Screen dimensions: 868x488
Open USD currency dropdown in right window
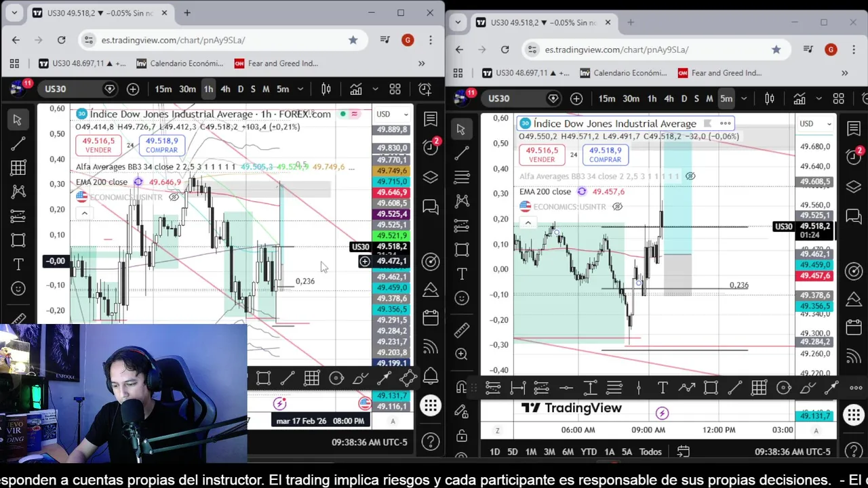click(x=816, y=123)
